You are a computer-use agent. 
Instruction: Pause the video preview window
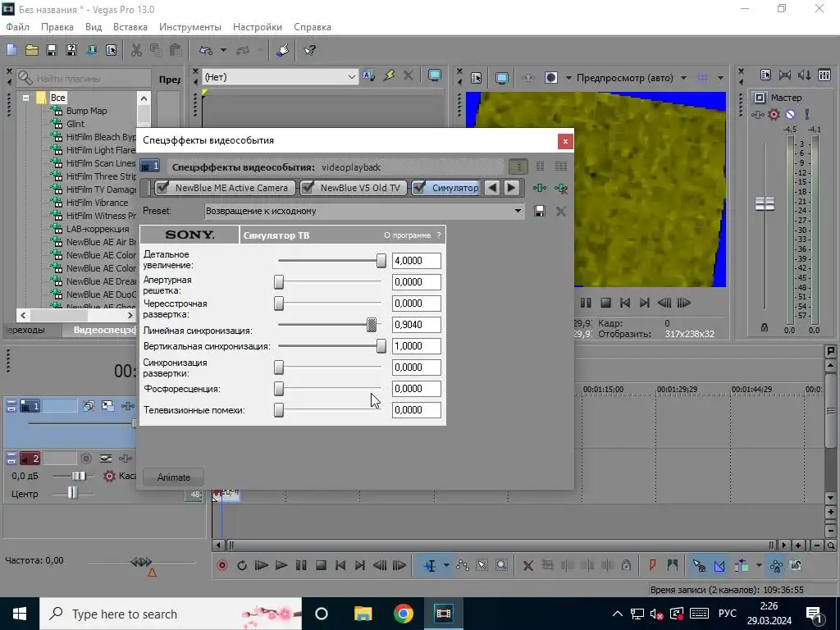pyautogui.click(x=586, y=303)
